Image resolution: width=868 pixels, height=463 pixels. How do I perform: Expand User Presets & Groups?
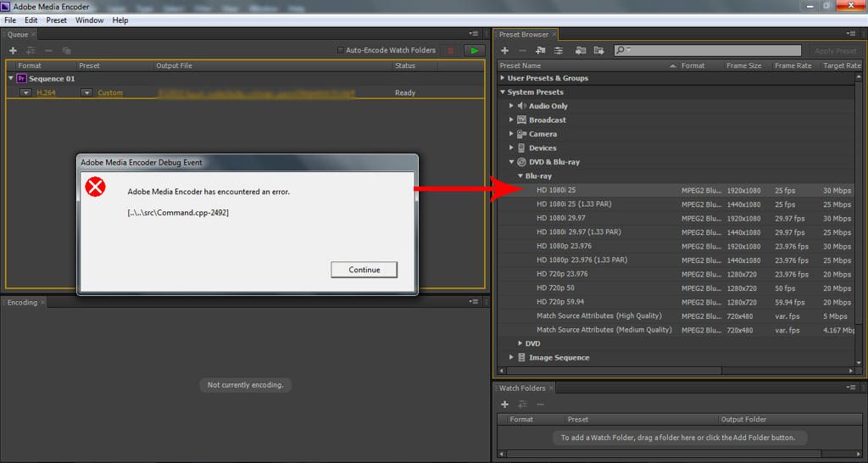coord(503,78)
